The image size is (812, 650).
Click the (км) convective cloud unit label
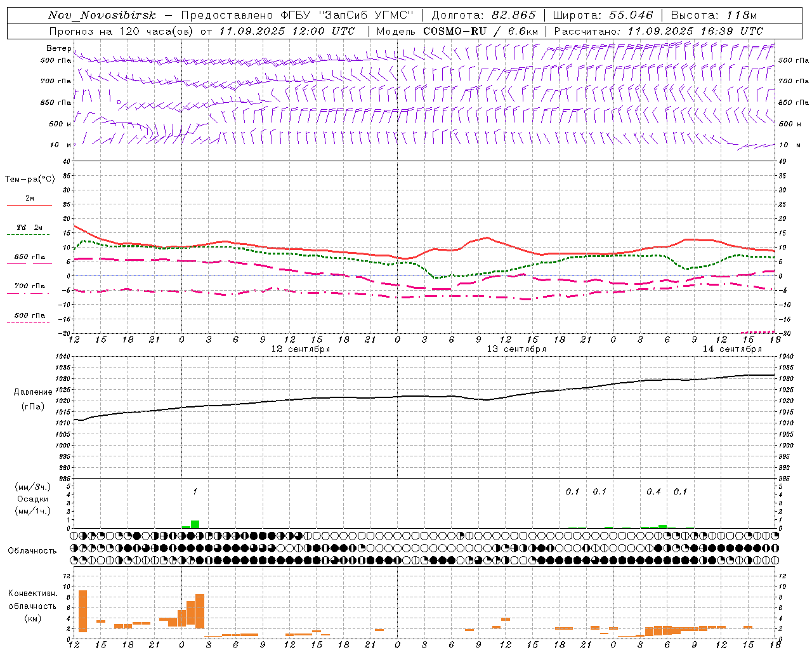(x=32, y=618)
